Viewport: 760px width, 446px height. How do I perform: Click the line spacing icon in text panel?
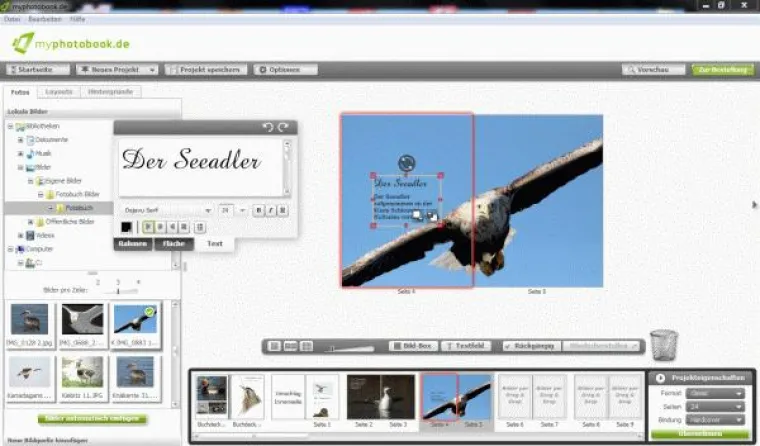point(201,227)
